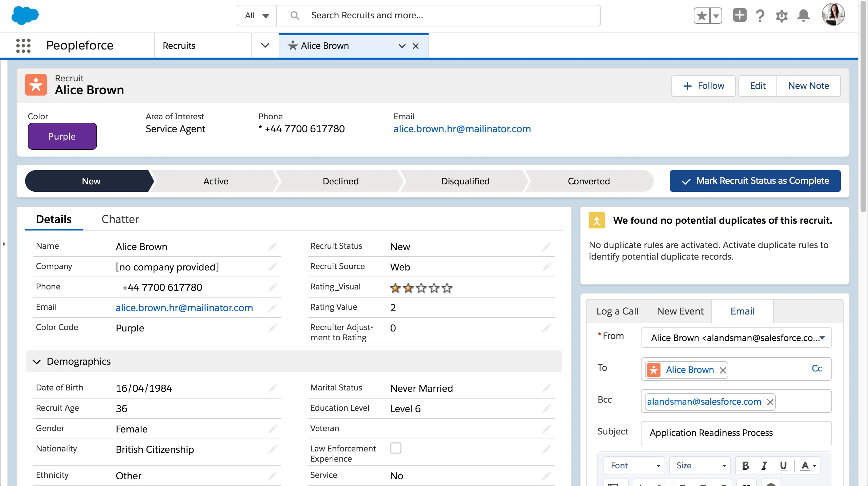The width and height of the screenshot is (868, 486).
Task: Click the favorites star icon
Action: [702, 16]
